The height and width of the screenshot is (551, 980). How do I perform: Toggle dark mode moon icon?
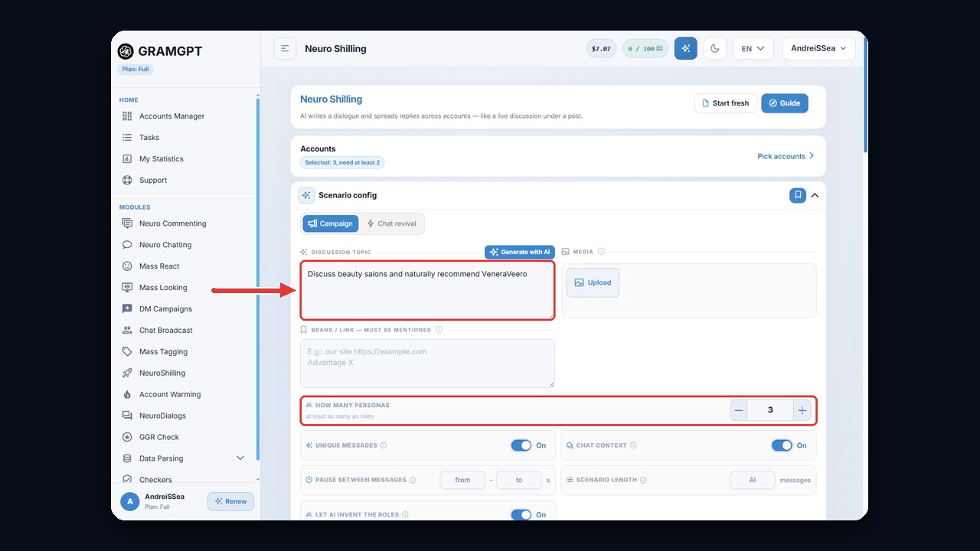point(715,48)
